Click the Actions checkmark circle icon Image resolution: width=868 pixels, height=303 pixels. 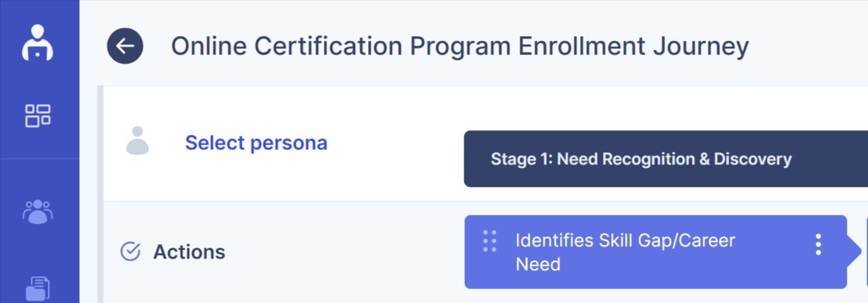tap(130, 252)
